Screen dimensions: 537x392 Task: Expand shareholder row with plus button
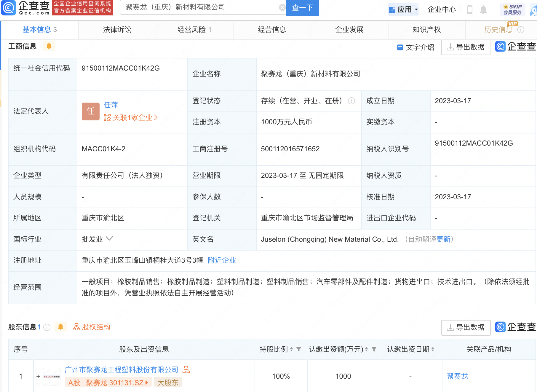click(x=38, y=377)
